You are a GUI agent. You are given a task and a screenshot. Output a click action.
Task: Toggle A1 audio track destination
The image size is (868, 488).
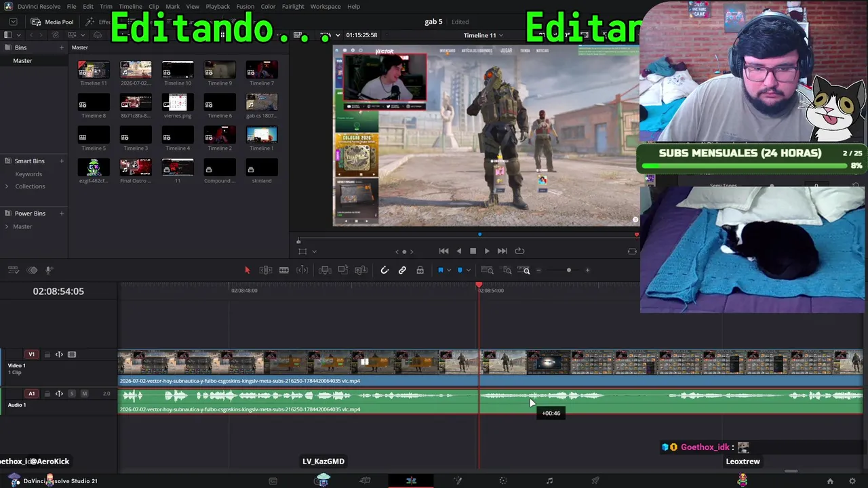[x=31, y=394]
